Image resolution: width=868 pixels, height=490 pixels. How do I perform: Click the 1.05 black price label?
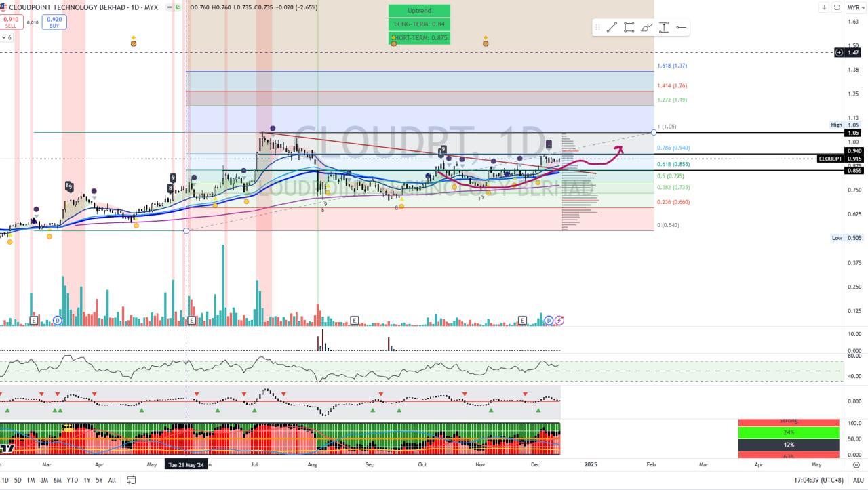point(854,133)
